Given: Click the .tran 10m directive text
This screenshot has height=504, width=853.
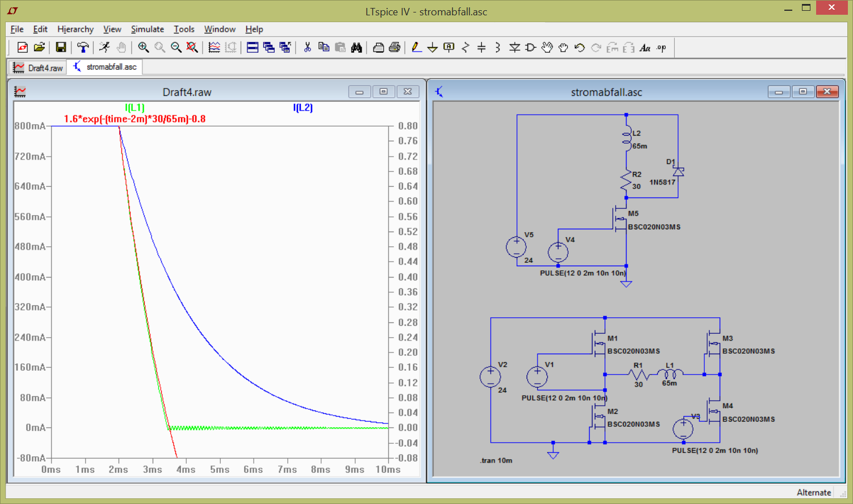Looking at the screenshot, I should 496,460.
